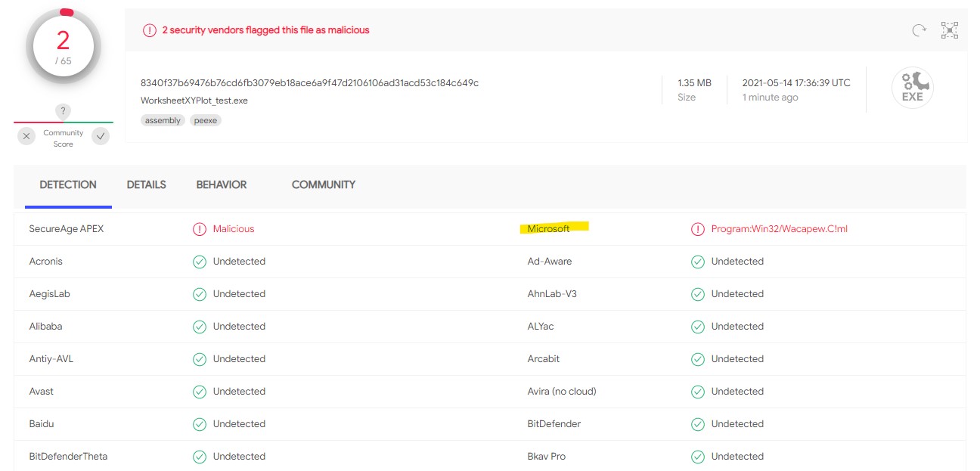Image resolution: width=980 pixels, height=471 pixels.
Task: Vote down with community X icon
Action: (x=26, y=136)
